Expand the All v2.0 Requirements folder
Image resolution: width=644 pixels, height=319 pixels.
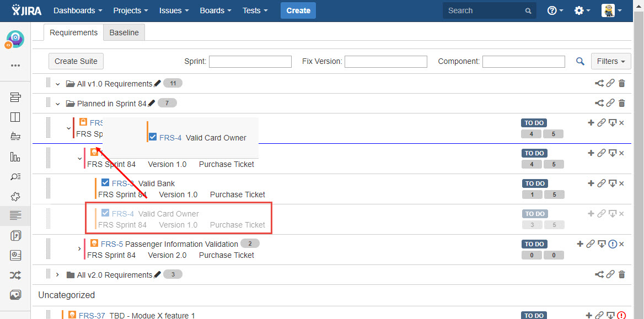click(57, 274)
